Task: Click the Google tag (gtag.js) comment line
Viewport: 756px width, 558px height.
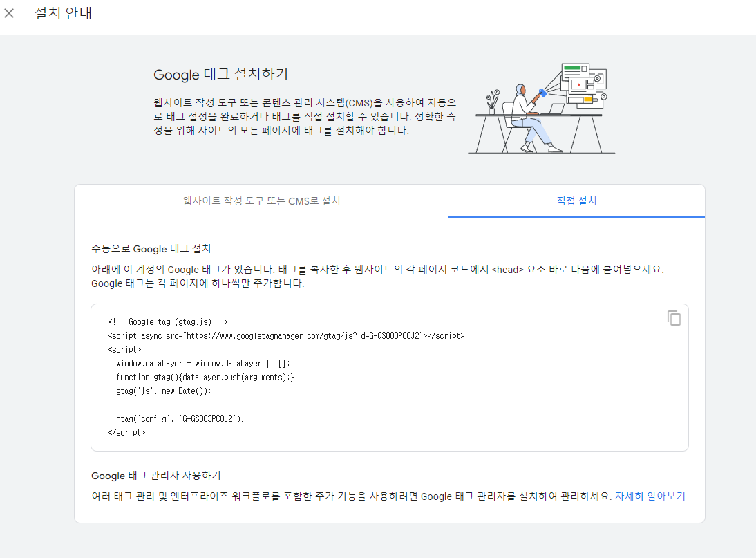Action: 168,322
